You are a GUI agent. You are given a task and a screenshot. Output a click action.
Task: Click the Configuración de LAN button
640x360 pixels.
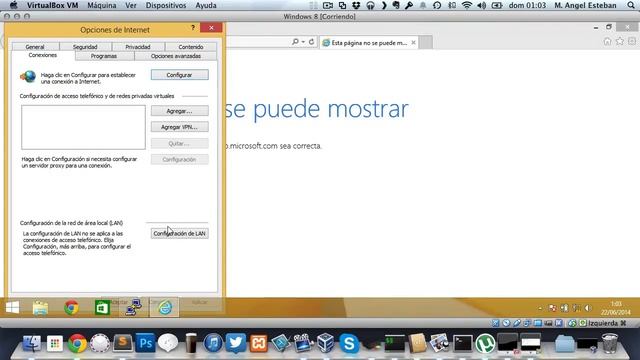tap(179, 233)
